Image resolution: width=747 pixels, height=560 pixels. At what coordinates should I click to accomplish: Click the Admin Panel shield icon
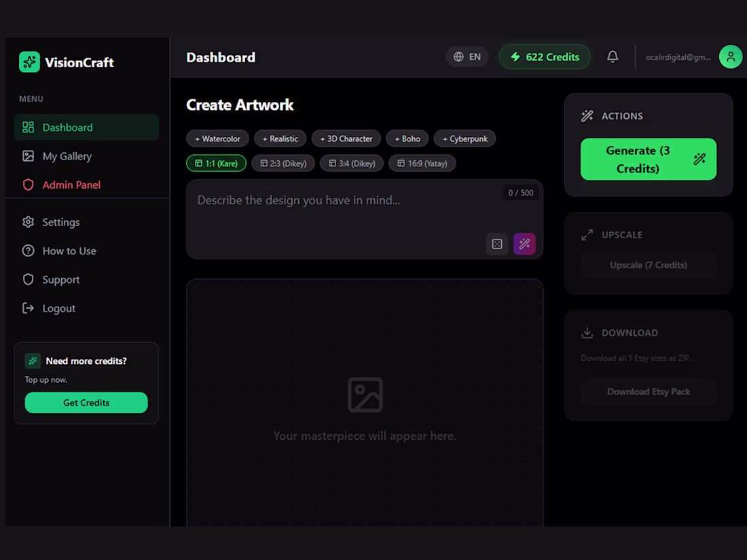[x=28, y=185]
